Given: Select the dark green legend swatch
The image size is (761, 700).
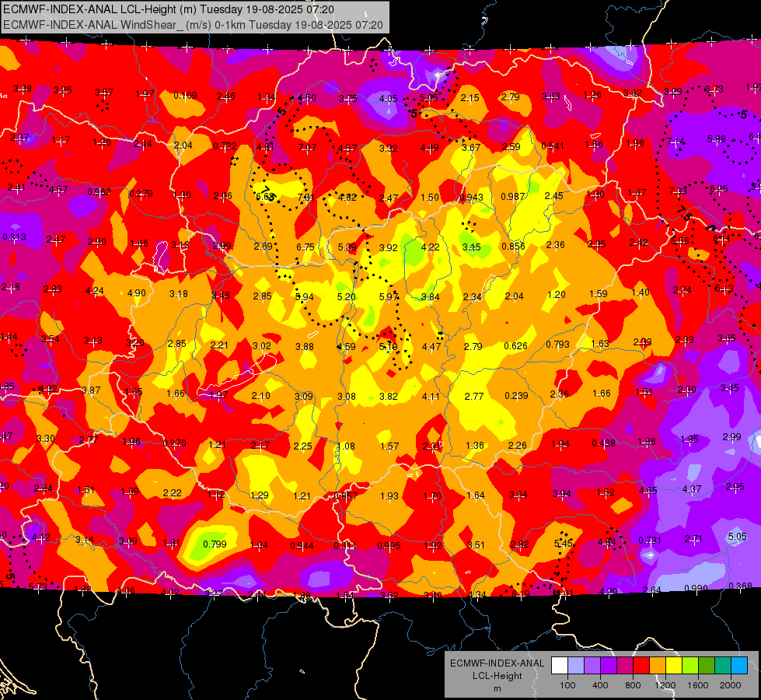Looking at the screenshot, I should [x=706, y=666].
